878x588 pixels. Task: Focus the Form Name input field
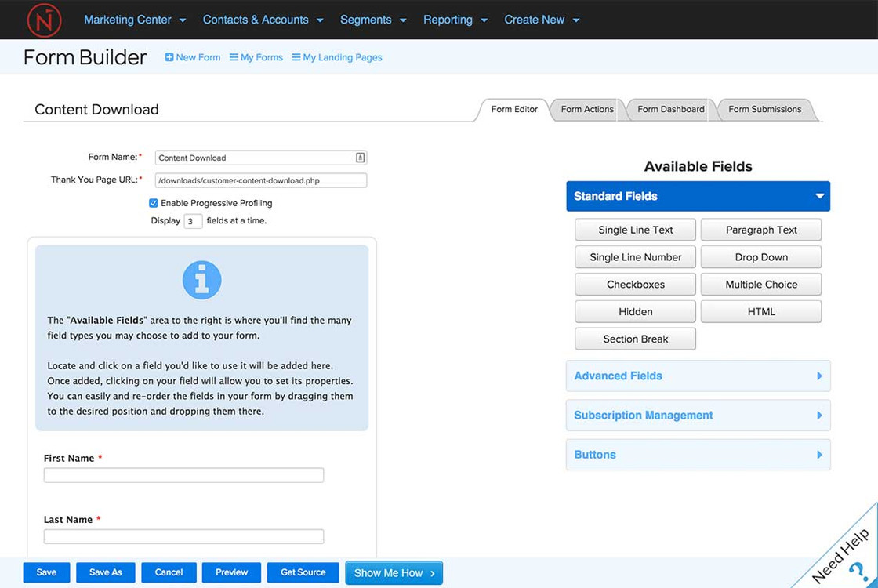261,158
